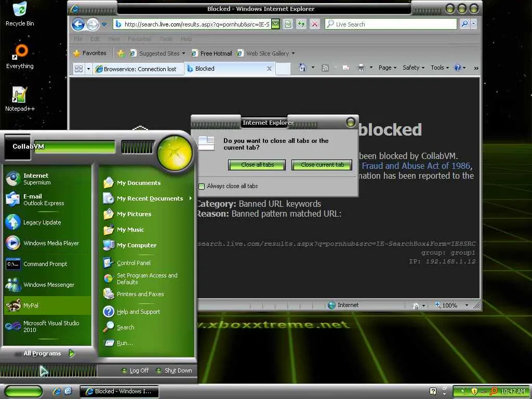Open the View menu
The height and width of the screenshot is (399, 532).
tap(114, 39)
